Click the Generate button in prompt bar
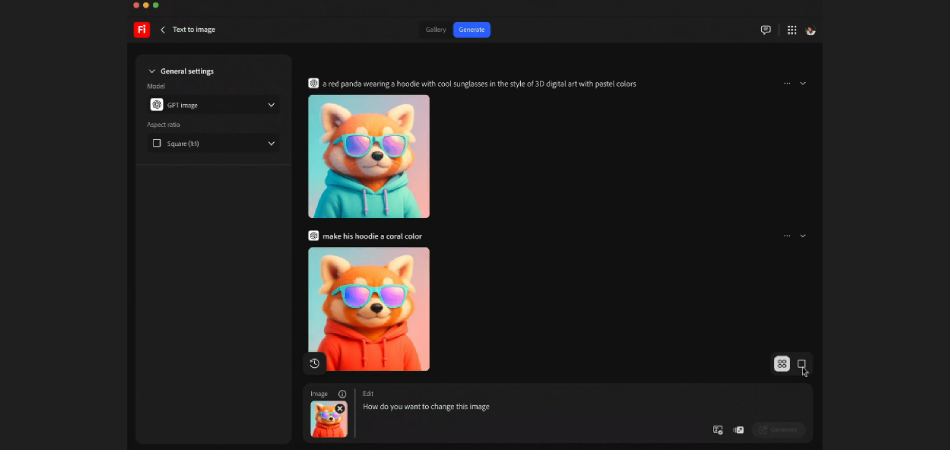950x450 pixels. [x=779, y=430]
